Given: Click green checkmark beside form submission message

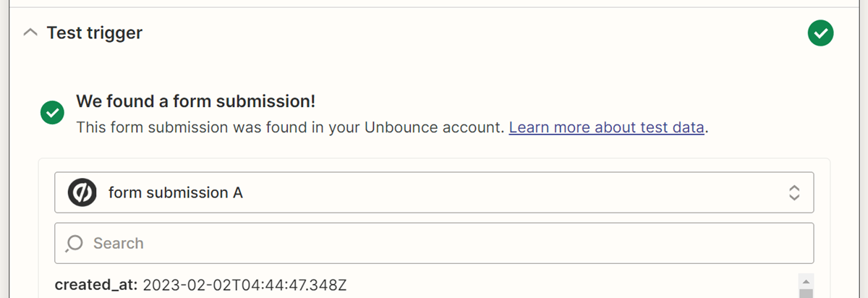Looking at the screenshot, I should tap(52, 113).
